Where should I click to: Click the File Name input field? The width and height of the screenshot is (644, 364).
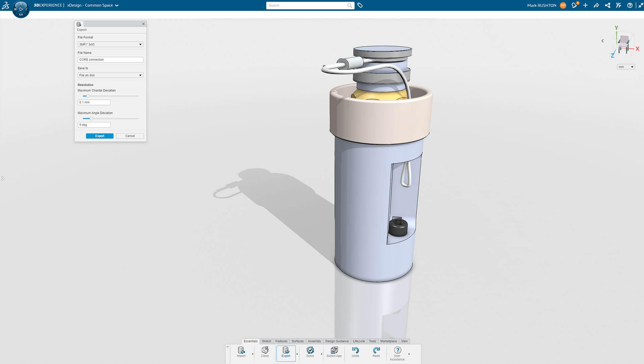(x=110, y=60)
